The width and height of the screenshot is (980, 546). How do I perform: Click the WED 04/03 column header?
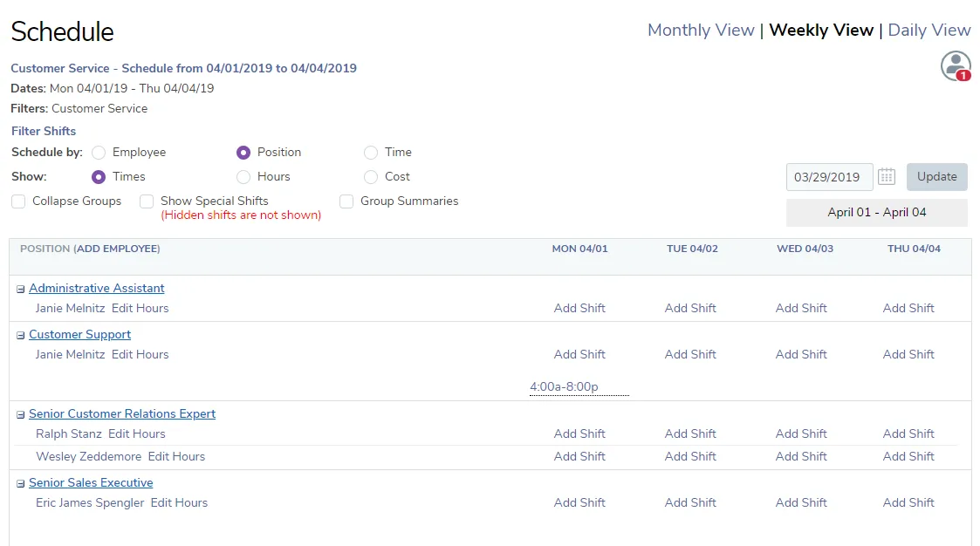click(x=805, y=249)
